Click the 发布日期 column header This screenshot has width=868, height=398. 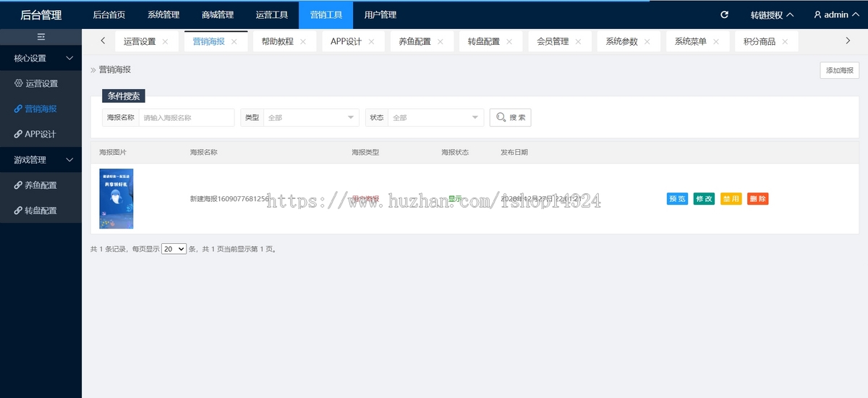[514, 153]
